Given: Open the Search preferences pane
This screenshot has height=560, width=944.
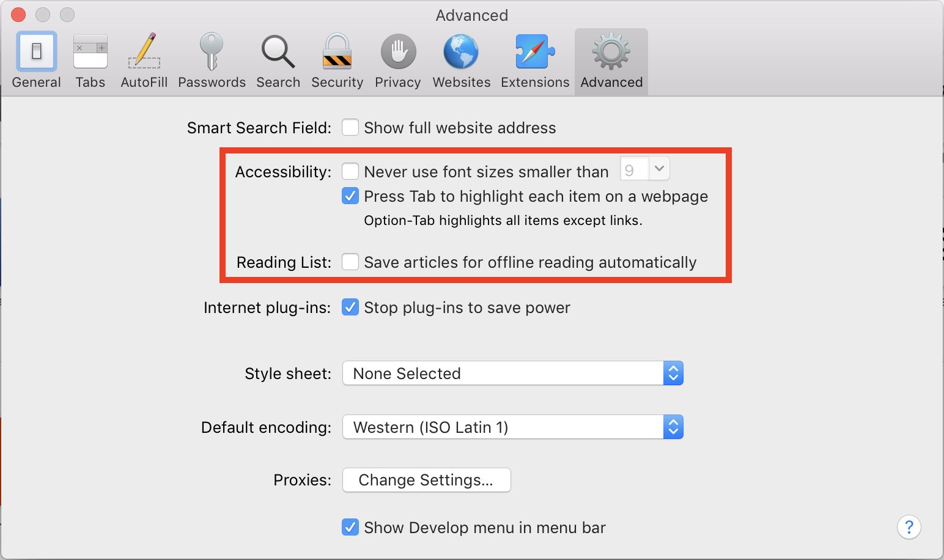Looking at the screenshot, I should click(278, 60).
